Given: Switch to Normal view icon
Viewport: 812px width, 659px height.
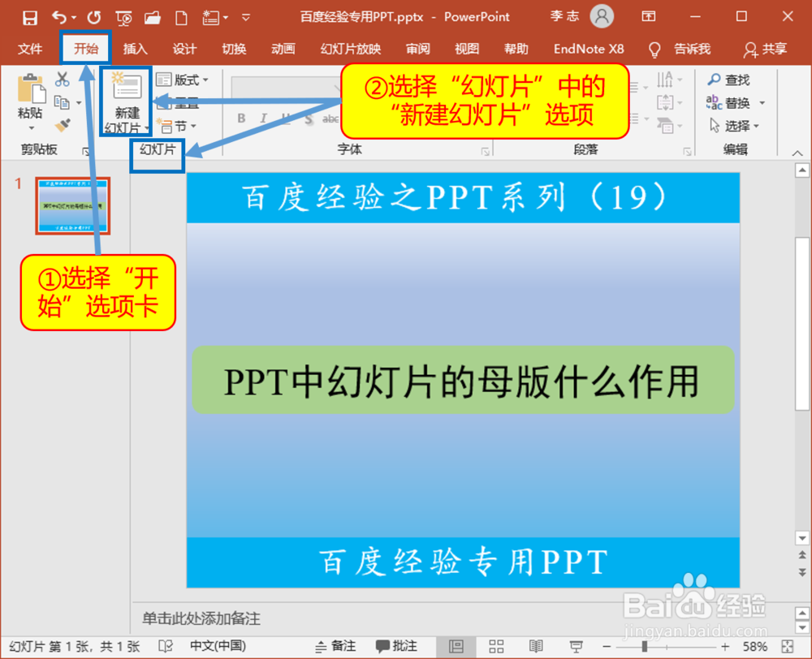Looking at the screenshot, I should (456, 646).
